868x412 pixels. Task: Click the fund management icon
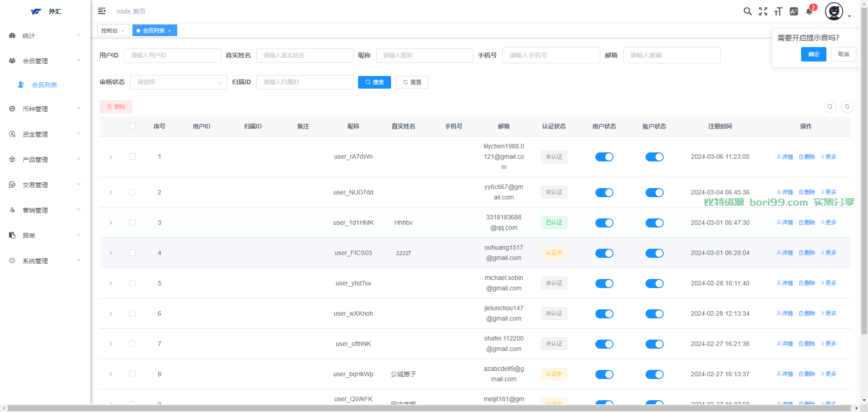click(12, 134)
